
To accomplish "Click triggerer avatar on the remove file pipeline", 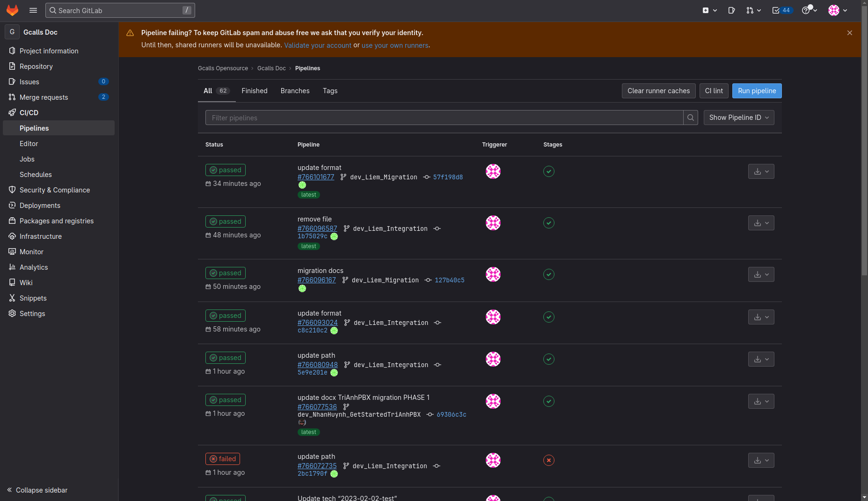I will 493,223.
